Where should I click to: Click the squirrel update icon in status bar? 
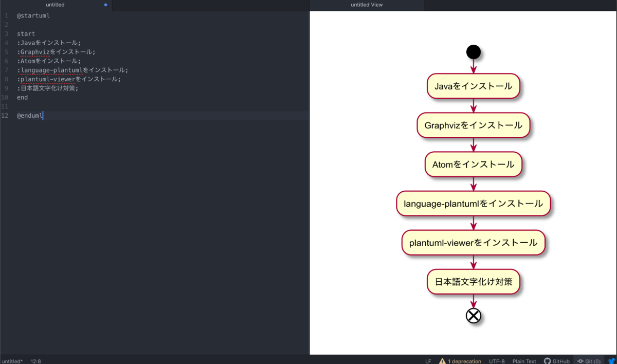pos(612,361)
